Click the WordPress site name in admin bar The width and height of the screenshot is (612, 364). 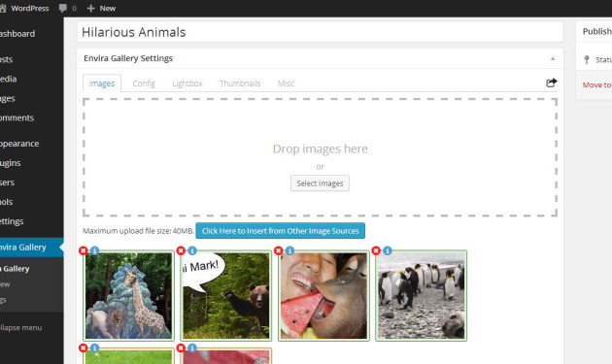coord(30,8)
